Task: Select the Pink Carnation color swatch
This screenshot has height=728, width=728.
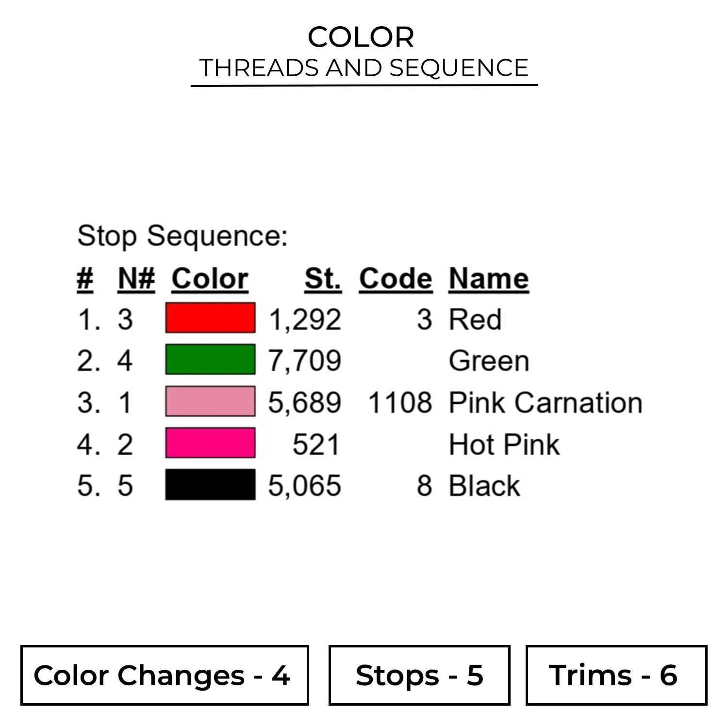Action: pos(210,401)
